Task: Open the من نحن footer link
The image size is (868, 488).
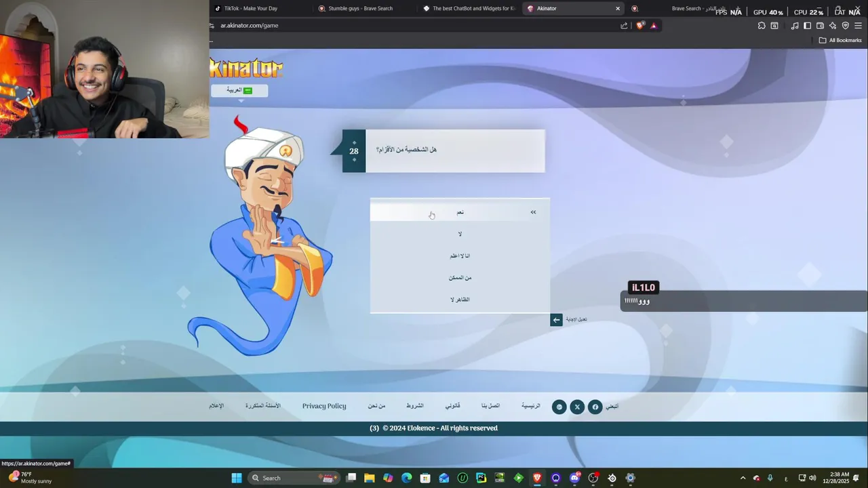Action: 376,406
